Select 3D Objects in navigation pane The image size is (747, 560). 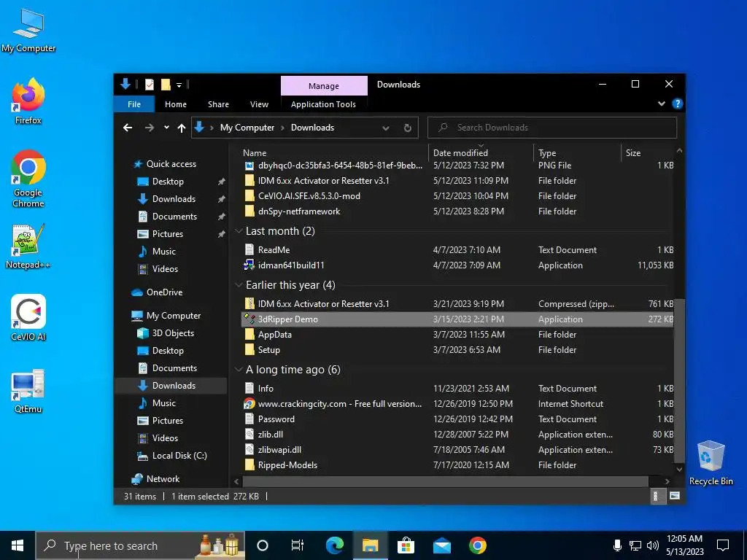tap(173, 333)
